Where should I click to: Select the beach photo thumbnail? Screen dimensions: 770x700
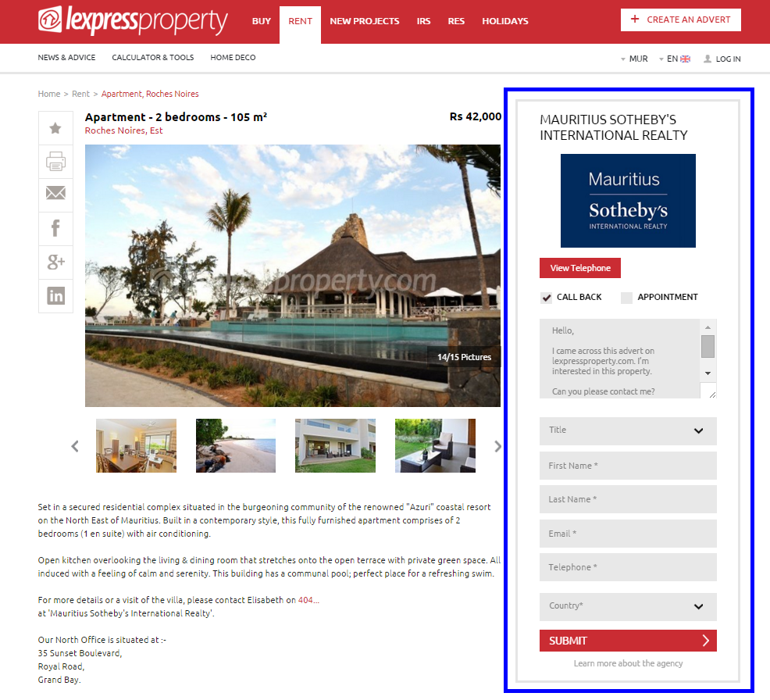tap(236, 445)
